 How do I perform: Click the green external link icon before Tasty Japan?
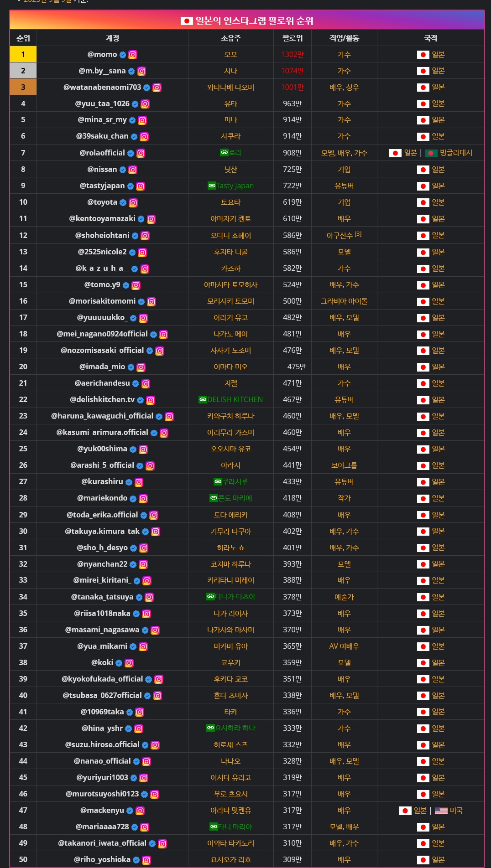212,186
